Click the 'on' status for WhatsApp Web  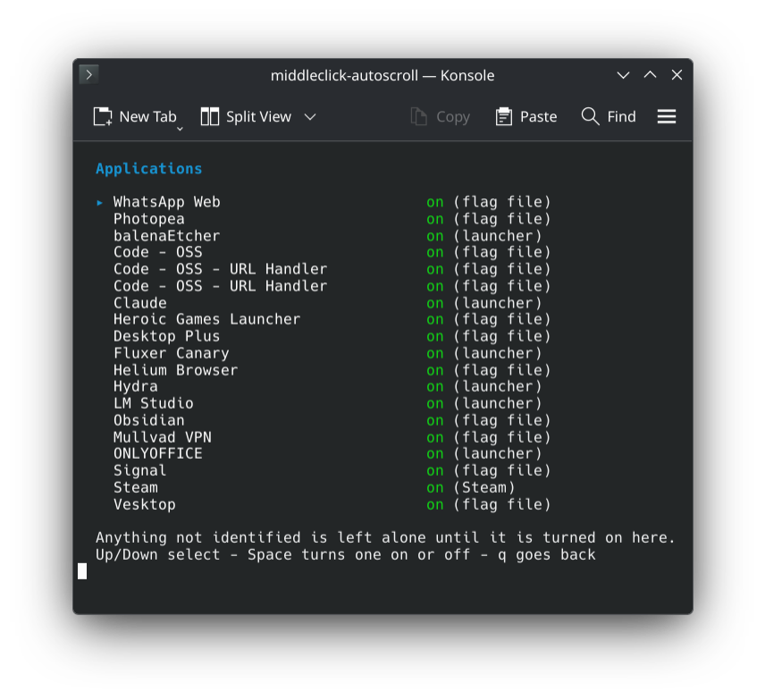pos(434,202)
